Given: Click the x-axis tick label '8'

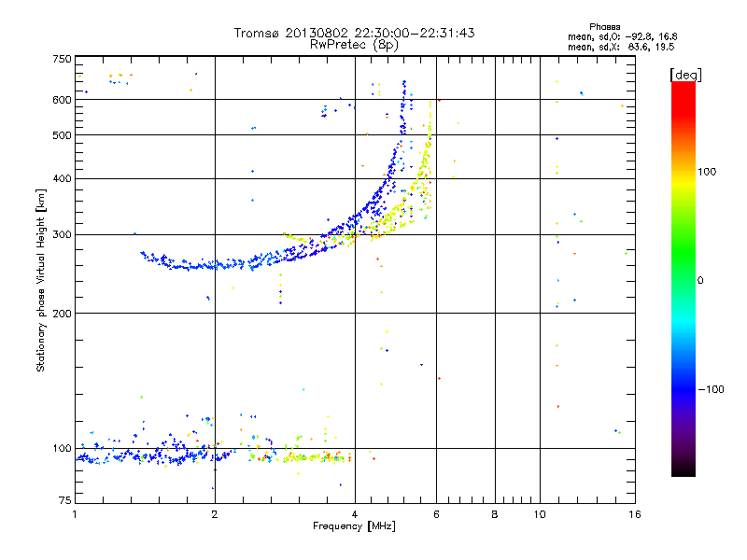Looking at the screenshot, I should pyautogui.click(x=495, y=514).
